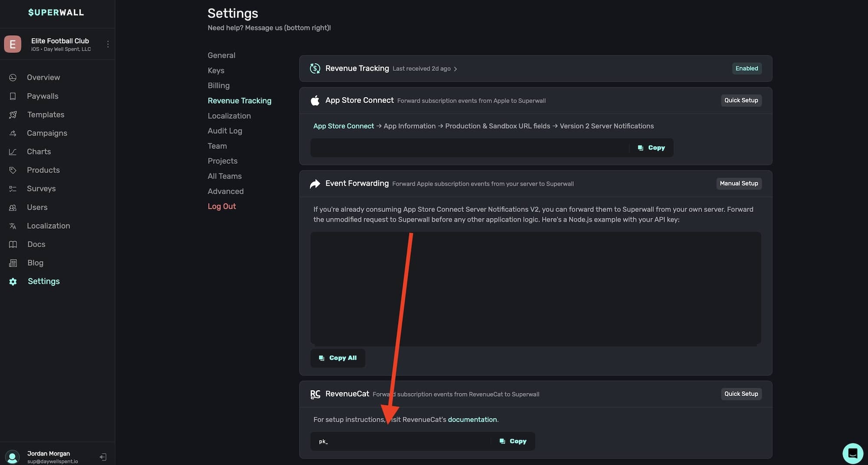Screen dimensions: 868x465
Task: Click the App Store Connect link
Action: (x=343, y=126)
